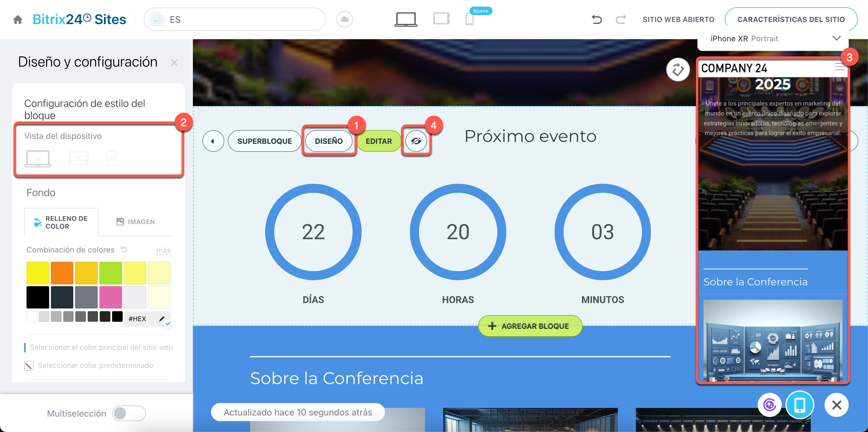868x432 pixels.
Task: Reset the color combination
Action: [x=124, y=249]
